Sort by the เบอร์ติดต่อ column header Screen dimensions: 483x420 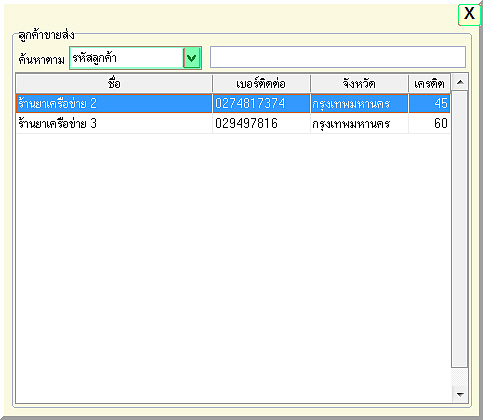(x=261, y=83)
